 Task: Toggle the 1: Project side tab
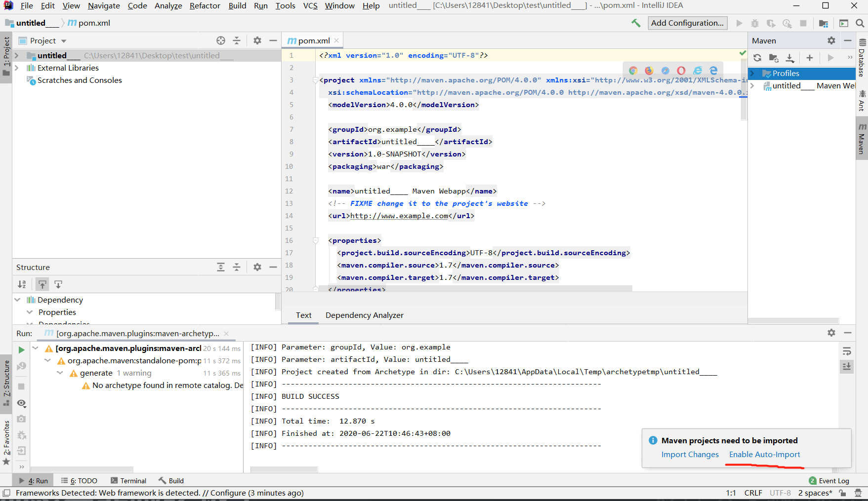[x=6, y=57]
